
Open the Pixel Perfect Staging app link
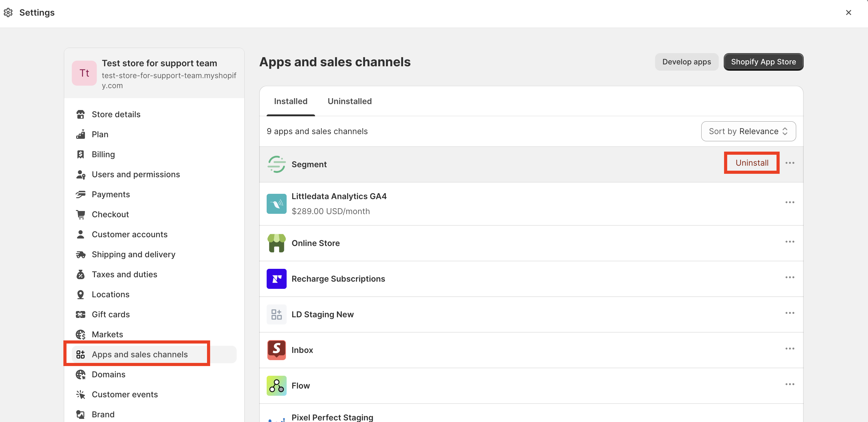tap(332, 417)
